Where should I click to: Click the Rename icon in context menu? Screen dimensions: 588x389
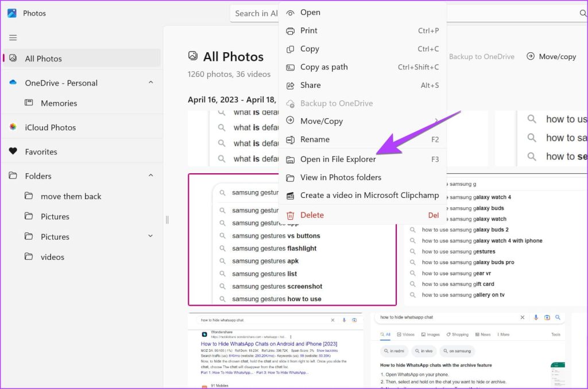coord(290,140)
